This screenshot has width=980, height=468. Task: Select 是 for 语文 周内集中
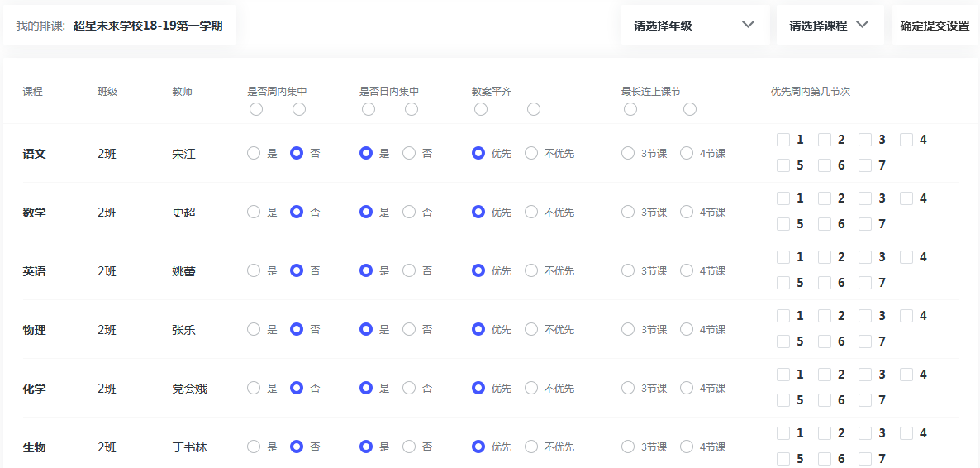[255, 153]
